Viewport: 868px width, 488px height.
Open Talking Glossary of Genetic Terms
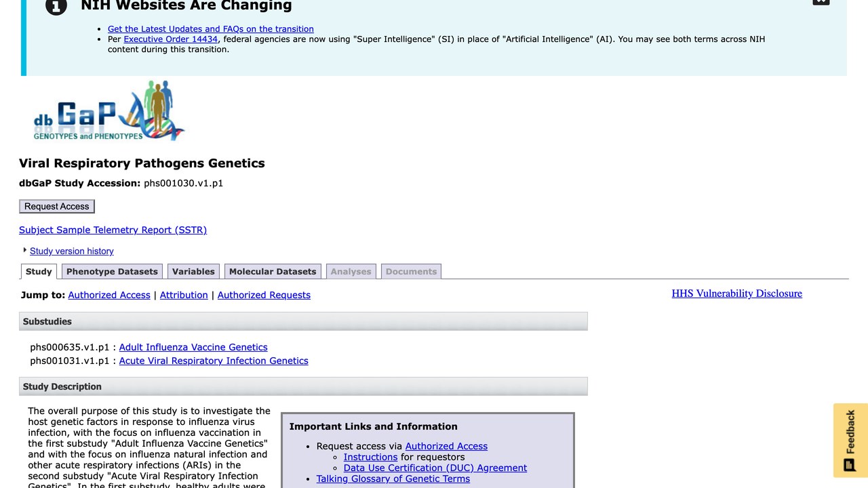pos(393,479)
